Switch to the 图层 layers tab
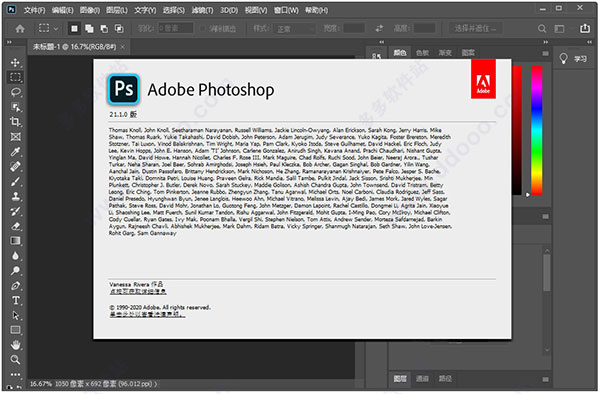Viewport: 600px width, 394px height. coord(400,379)
